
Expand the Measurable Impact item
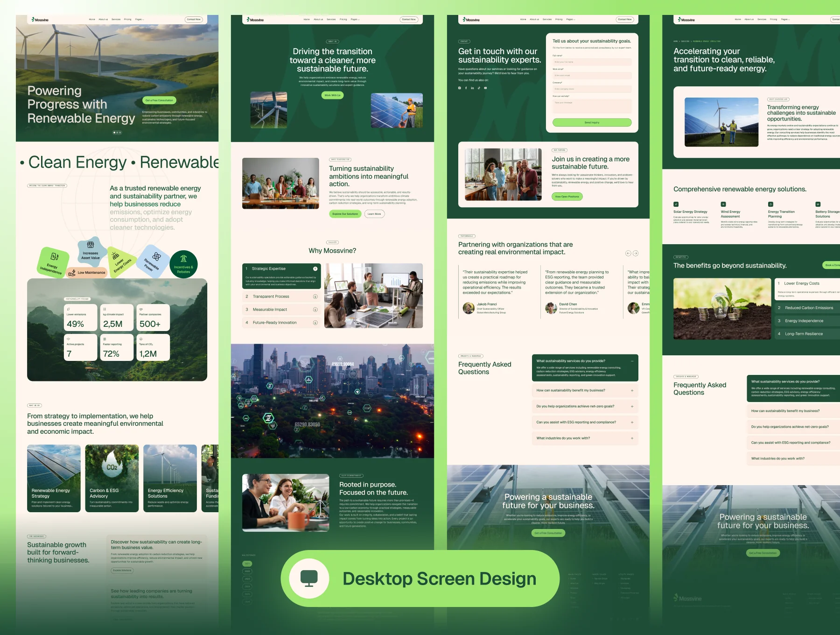tap(315, 310)
